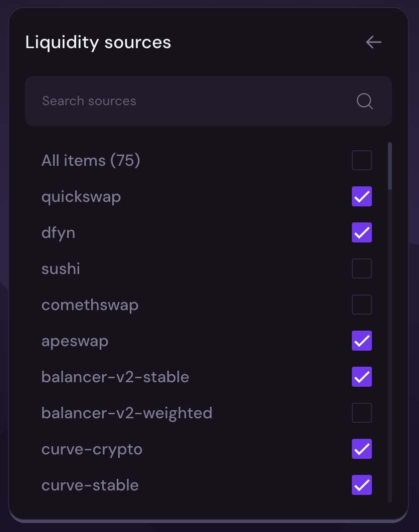
Task: Select the balancer-v2-weighted checkbox
Action: click(x=362, y=413)
